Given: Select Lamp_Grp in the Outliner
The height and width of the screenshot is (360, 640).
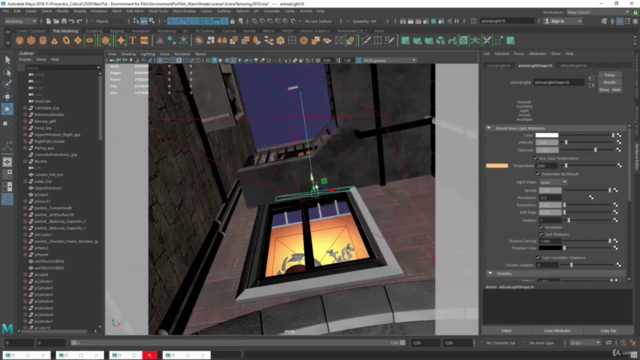Looking at the screenshot, I should click(43, 181).
